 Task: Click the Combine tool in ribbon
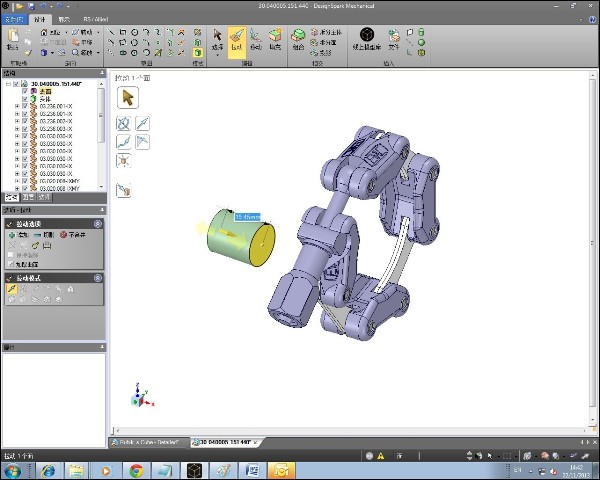298,41
